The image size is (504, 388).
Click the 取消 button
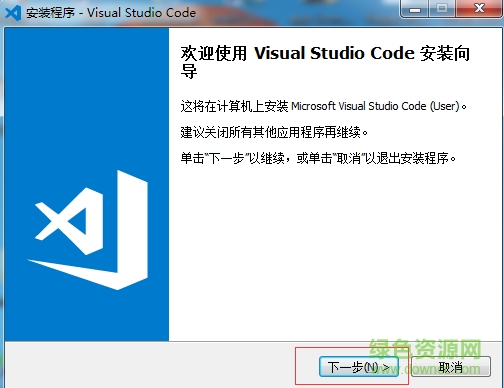[451, 367]
